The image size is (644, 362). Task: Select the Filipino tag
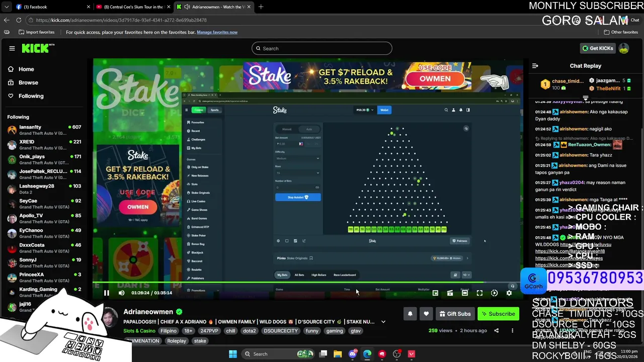(x=169, y=331)
